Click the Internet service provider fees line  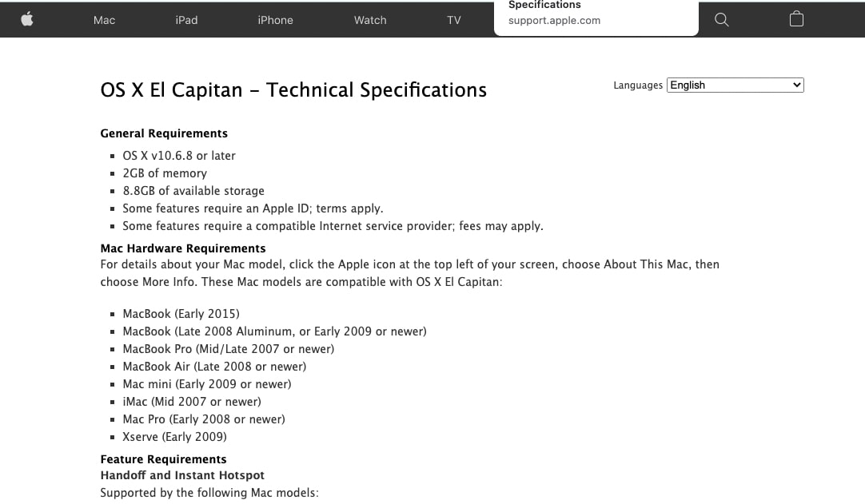[x=333, y=226]
